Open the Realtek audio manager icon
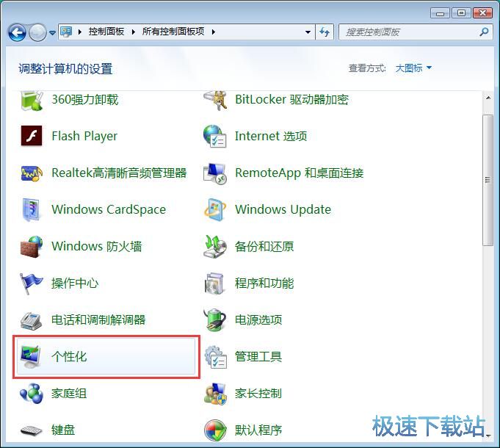 coord(32,173)
